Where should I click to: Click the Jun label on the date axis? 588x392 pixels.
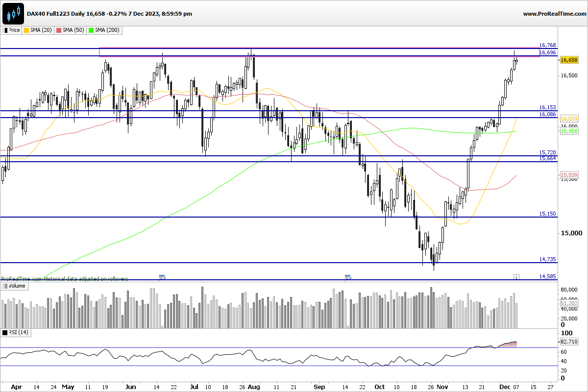tap(130, 387)
